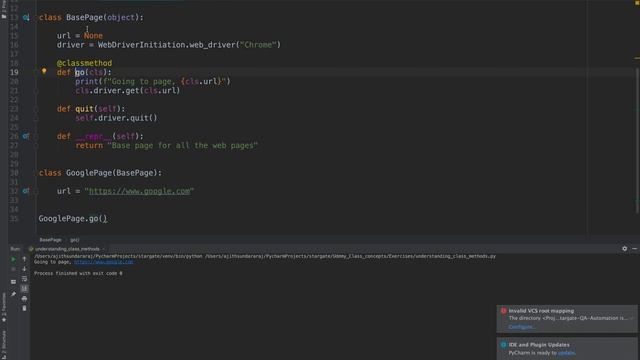Viewport: 640px width, 360px height.
Task: Click the Restore Layout icon in Run panel
Action: pos(13,282)
